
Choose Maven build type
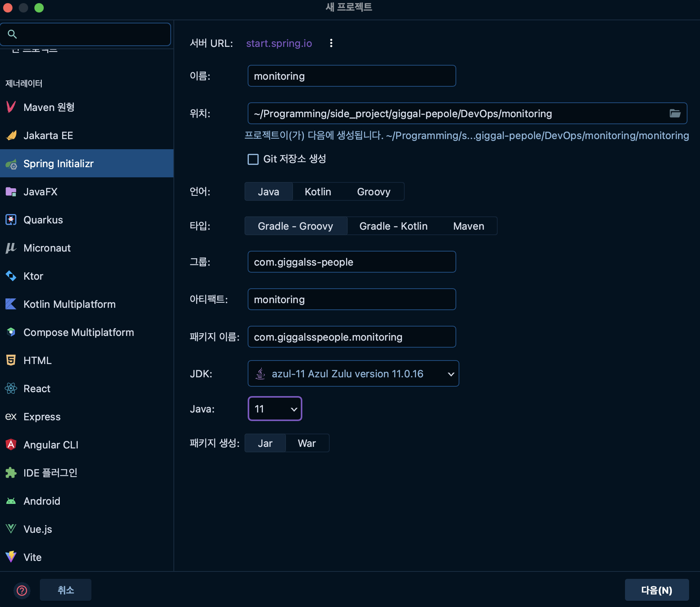(469, 226)
